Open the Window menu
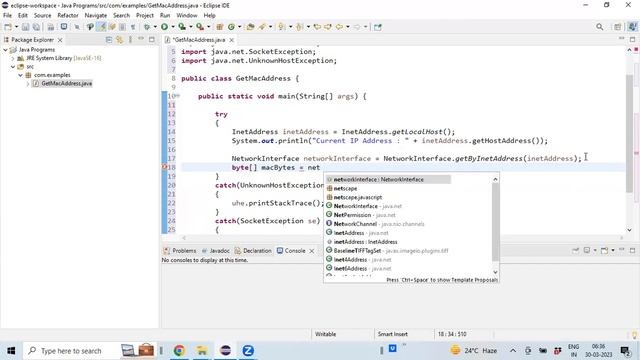This screenshot has height=360, width=640. [x=187, y=16]
